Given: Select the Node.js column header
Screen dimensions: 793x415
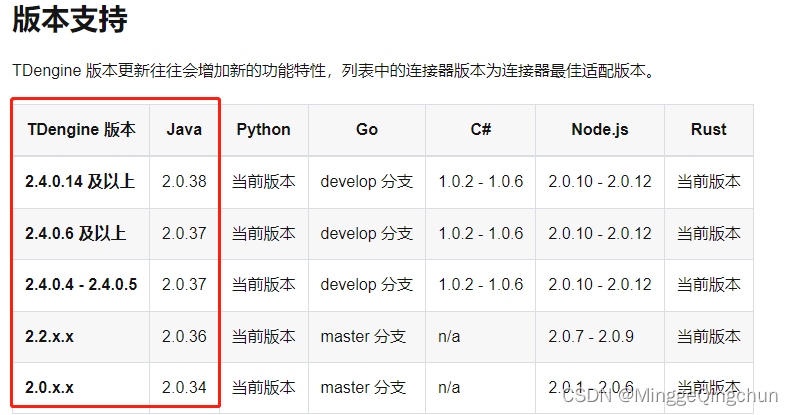Looking at the screenshot, I should [x=600, y=129].
